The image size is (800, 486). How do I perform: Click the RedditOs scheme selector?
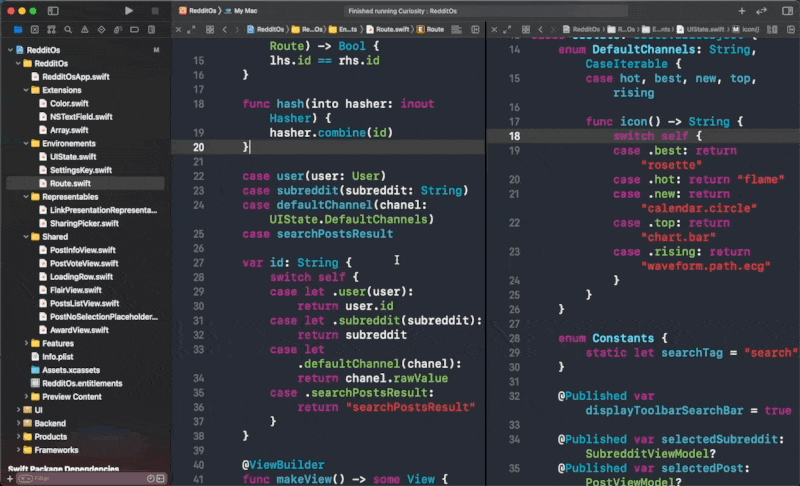[199, 10]
